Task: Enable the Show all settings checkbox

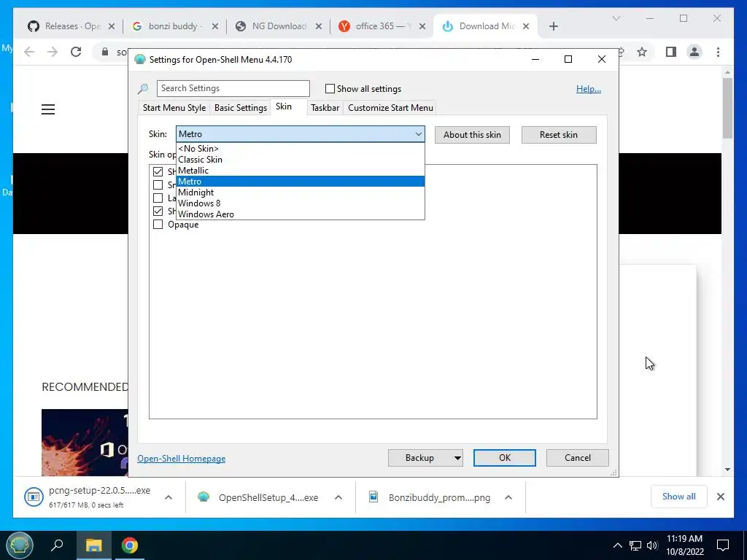Action: (x=330, y=88)
